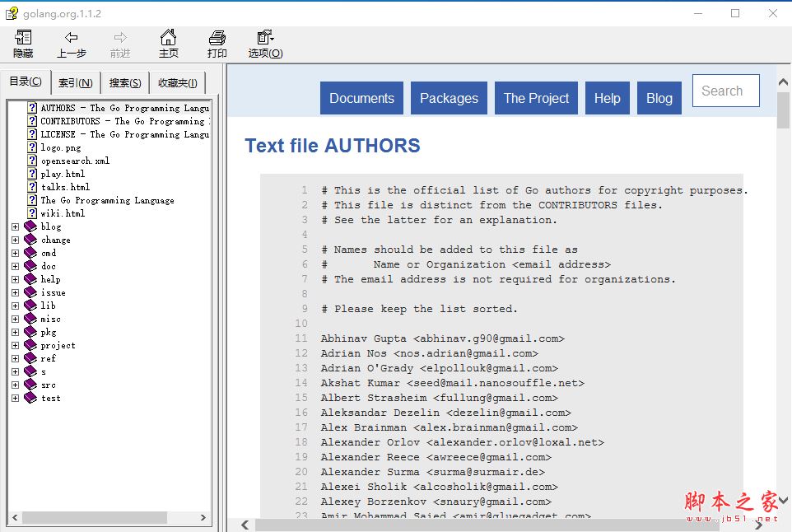This screenshot has height=532, width=792.
Task: Open the Help navigation button
Action: click(607, 98)
